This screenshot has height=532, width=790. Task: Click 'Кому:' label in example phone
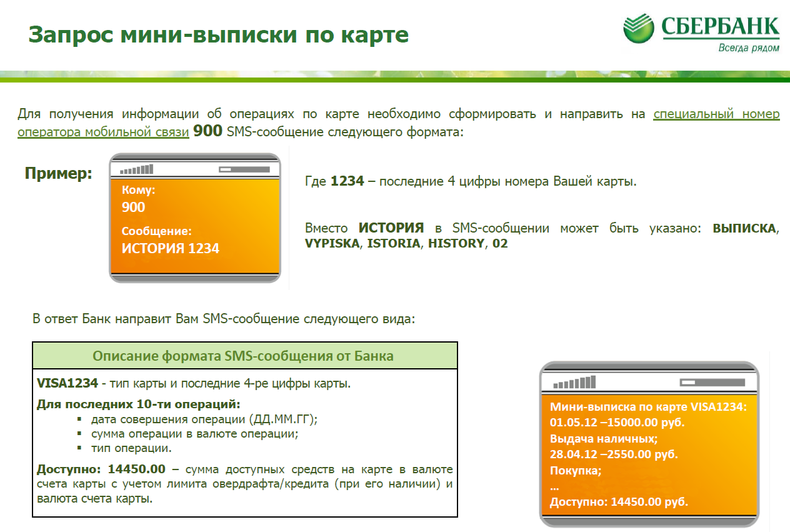point(138,191)
